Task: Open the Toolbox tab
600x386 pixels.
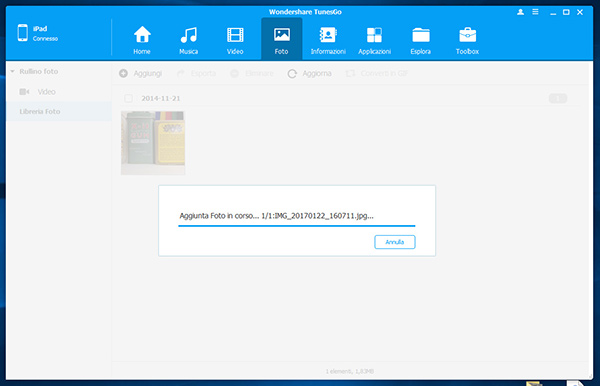Action: point(467,39)
